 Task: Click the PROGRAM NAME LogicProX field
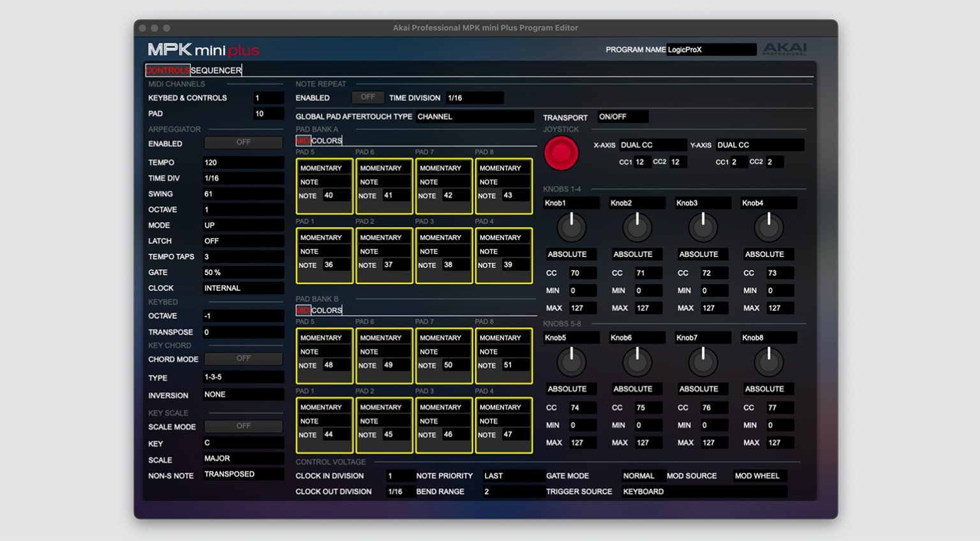click(x=711, y=49)
